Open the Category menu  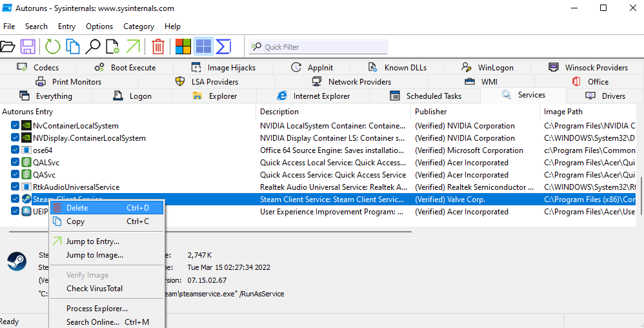138,26
